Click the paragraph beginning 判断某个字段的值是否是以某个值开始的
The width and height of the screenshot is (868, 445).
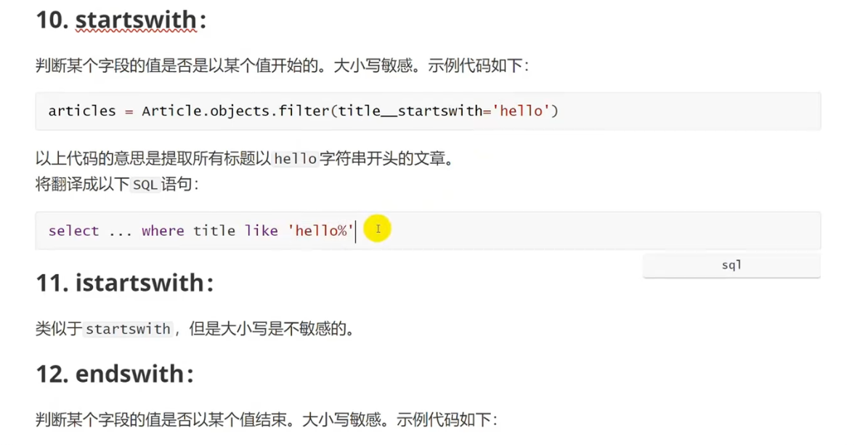[x=283, y=66]
